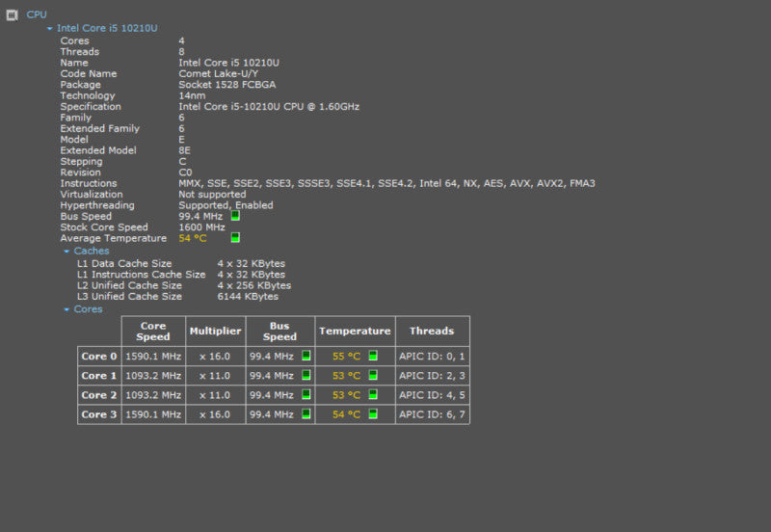Click the Bus Speed 99.4 MHz property value
The image size is (771, 532).
point(200,216)
